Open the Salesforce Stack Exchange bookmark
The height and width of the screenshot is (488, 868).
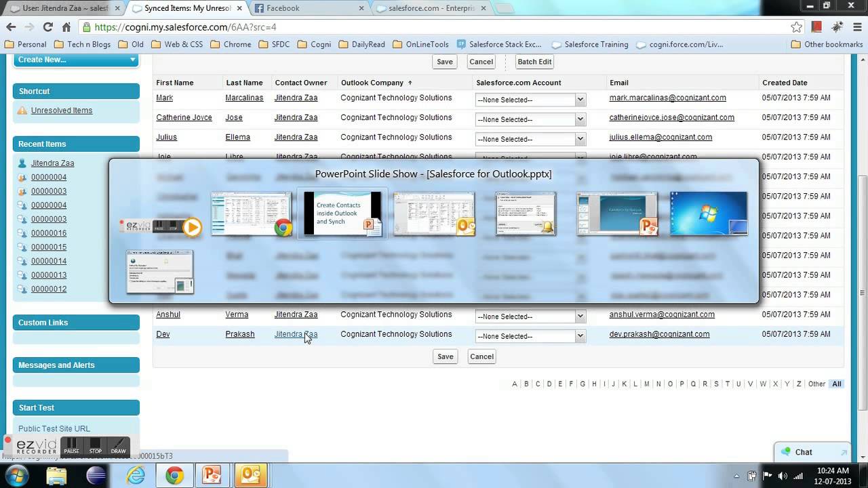(500, 44)
